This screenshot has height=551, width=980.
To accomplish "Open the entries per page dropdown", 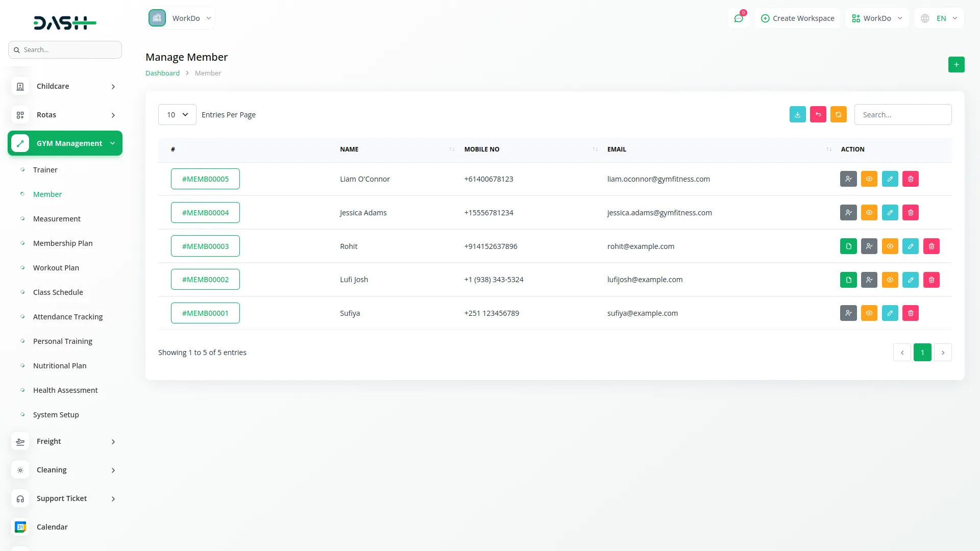I will [177, 115].
